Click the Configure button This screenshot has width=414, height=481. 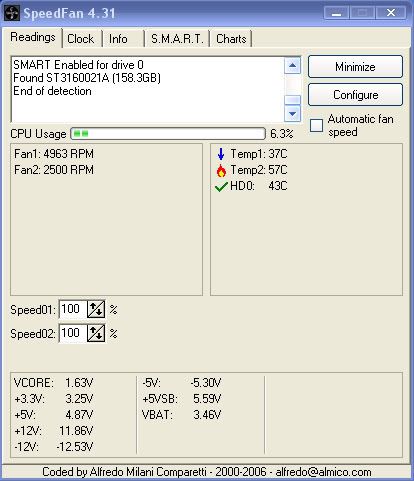tap(355, 95)
